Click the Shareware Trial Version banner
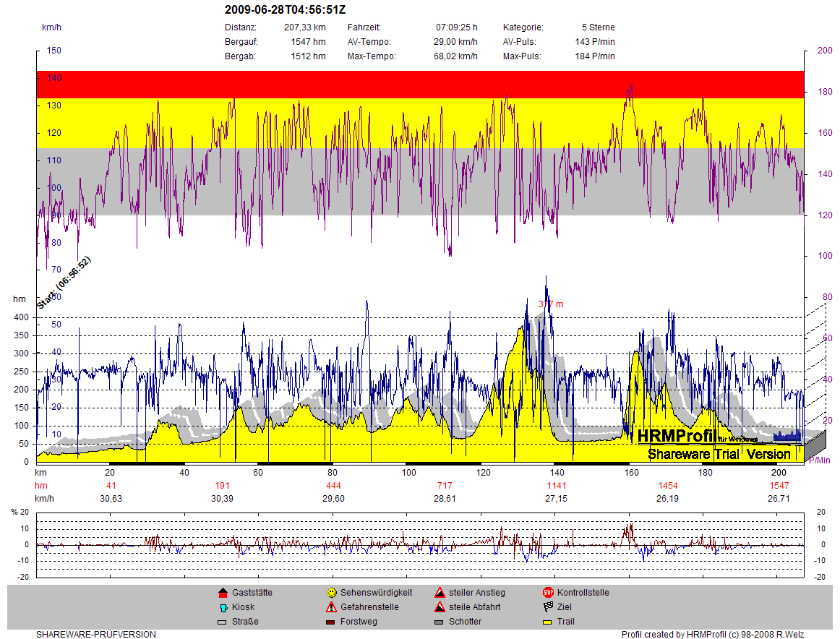 [719, 454]
